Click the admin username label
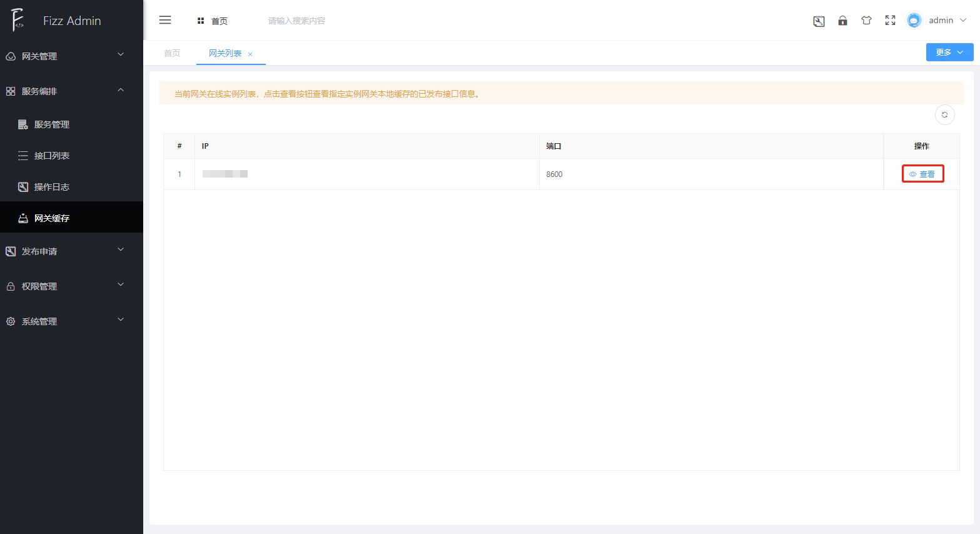Screen dimensions: 980x534 (x=941, y=20)
